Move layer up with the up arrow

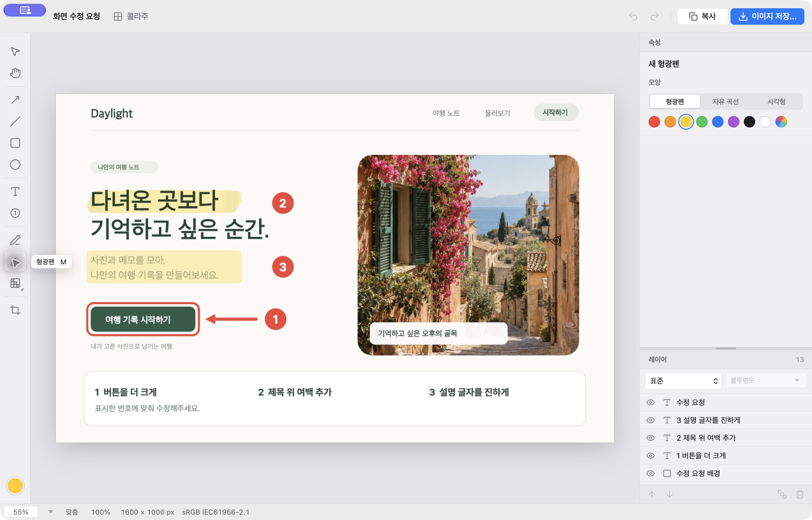coord(652,494)
